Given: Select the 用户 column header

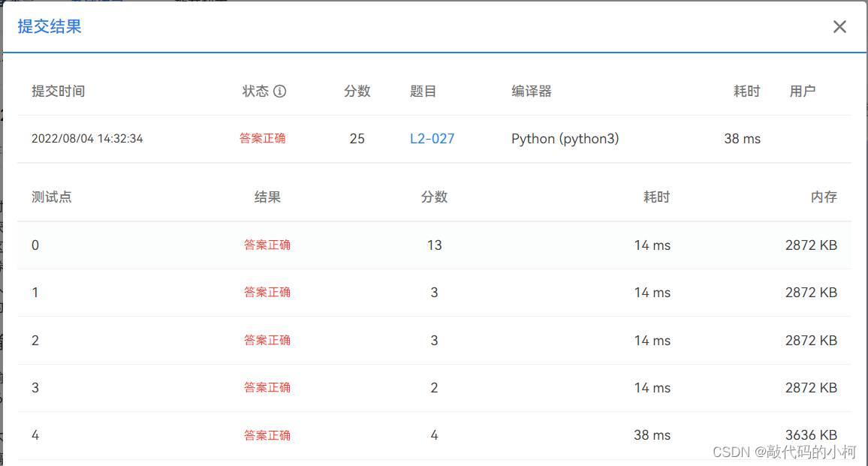Looking at the screenshot, I should click(803, 91).
